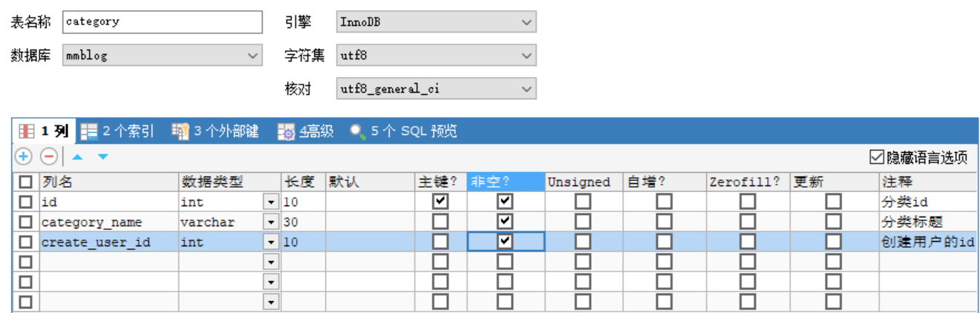Click the indexes tab icon

pos(89,131)
